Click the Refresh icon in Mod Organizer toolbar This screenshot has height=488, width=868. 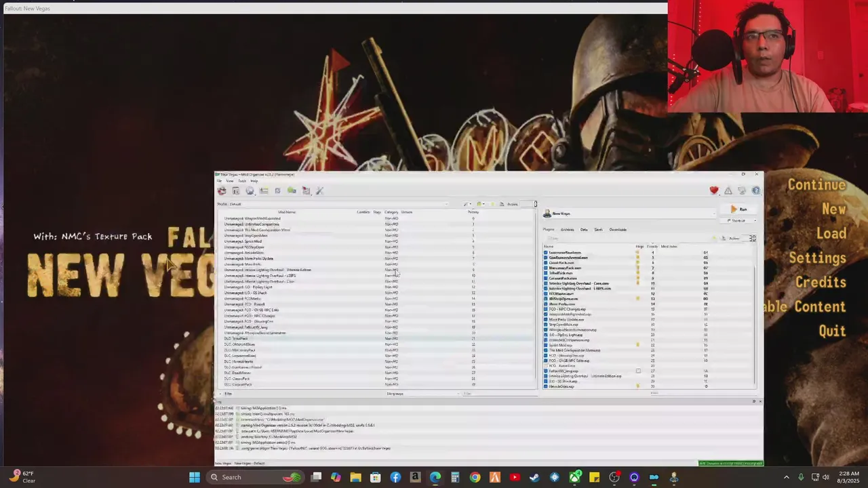pos(277,190)
